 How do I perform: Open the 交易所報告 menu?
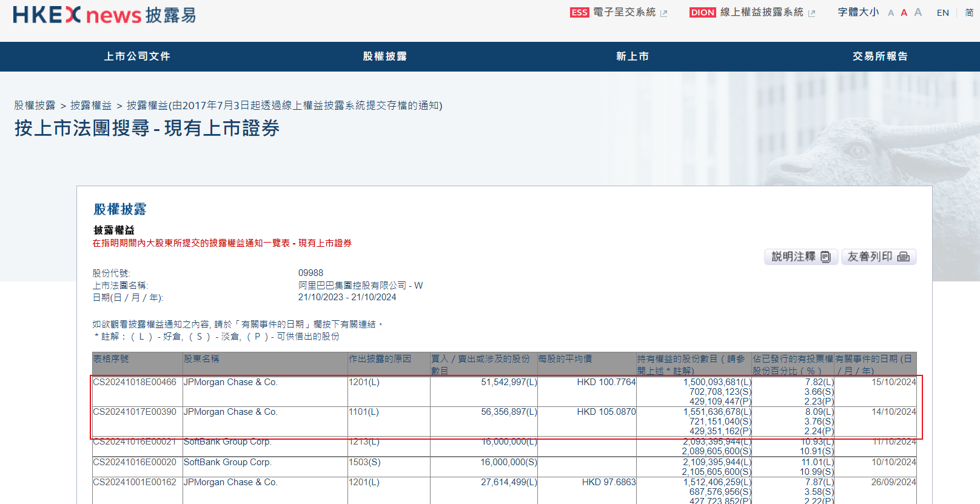pyautogui.click(x=880, y=56)
